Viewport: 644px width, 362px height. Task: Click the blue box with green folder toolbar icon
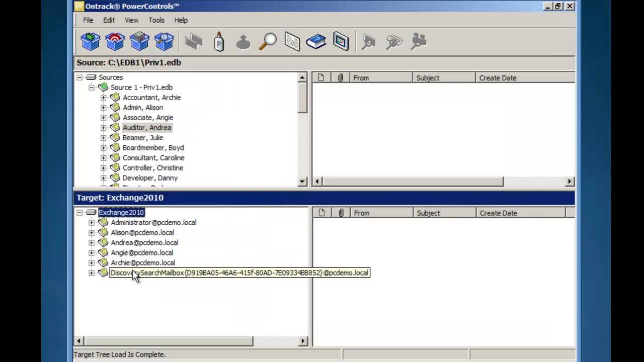[91, 42]
